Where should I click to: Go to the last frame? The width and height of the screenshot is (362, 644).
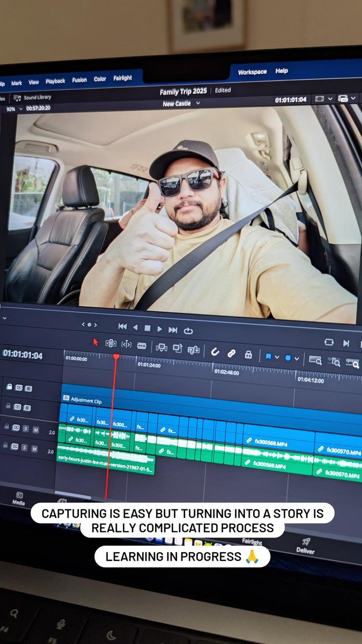(x=173, y=330)
